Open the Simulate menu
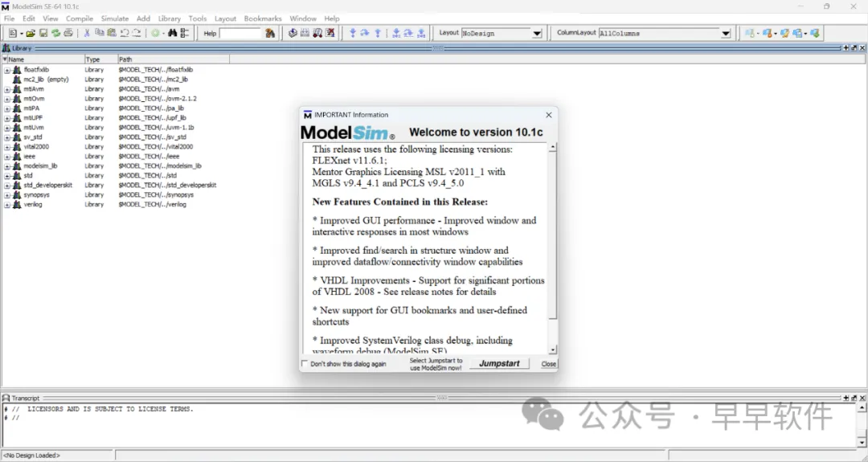This screenshot has height=462, width=868. [115, 18]
